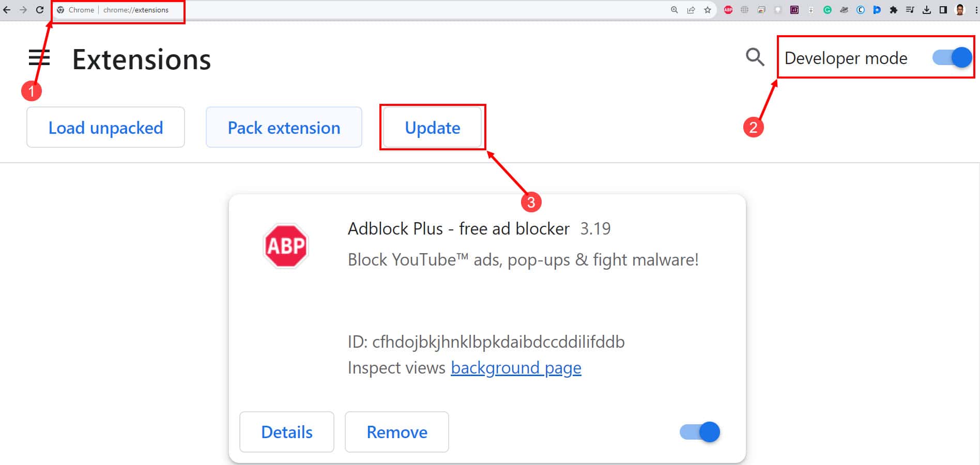980x465 pixels.
Task: Click the share page icon
Action: [x=691, y=10]
